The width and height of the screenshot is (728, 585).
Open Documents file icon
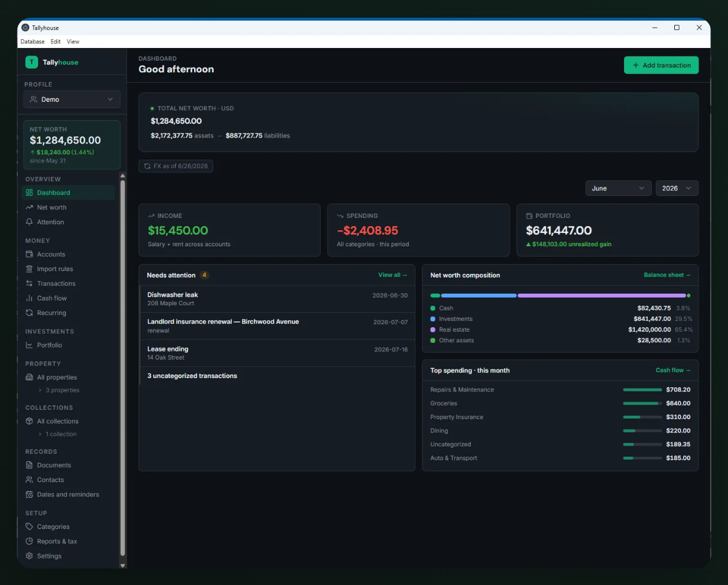(x=29, y=465)
